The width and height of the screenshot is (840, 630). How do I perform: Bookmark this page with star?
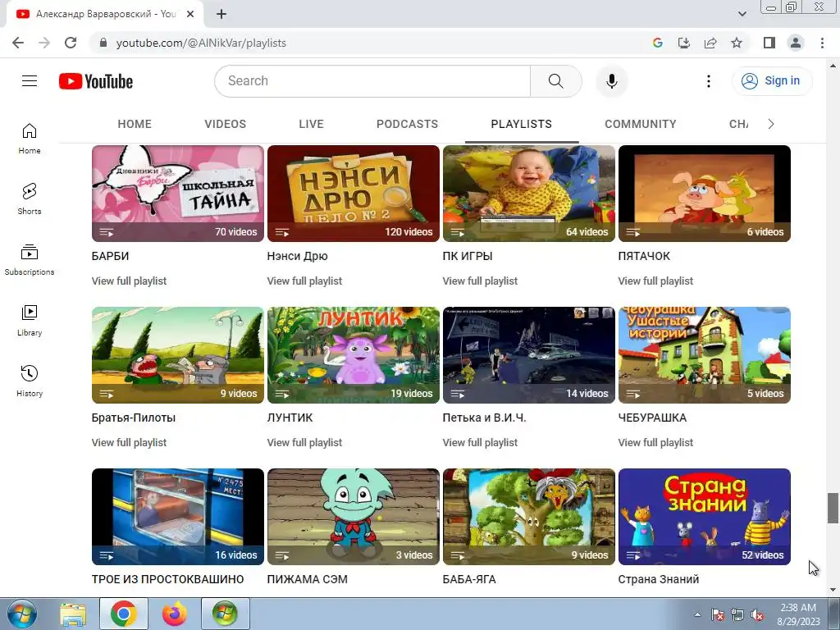pyautogui.click(x=737, y=43)
